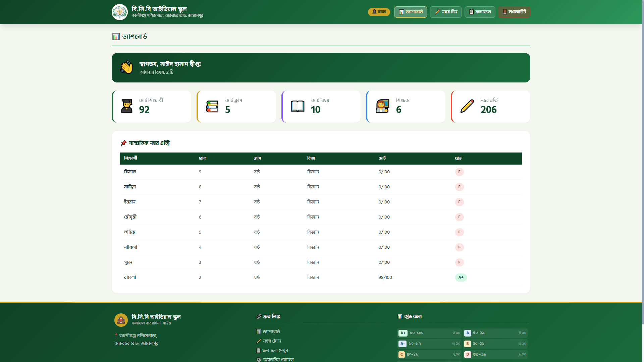Click the 98/100 total in রাসেলা row

pos(385,278)
